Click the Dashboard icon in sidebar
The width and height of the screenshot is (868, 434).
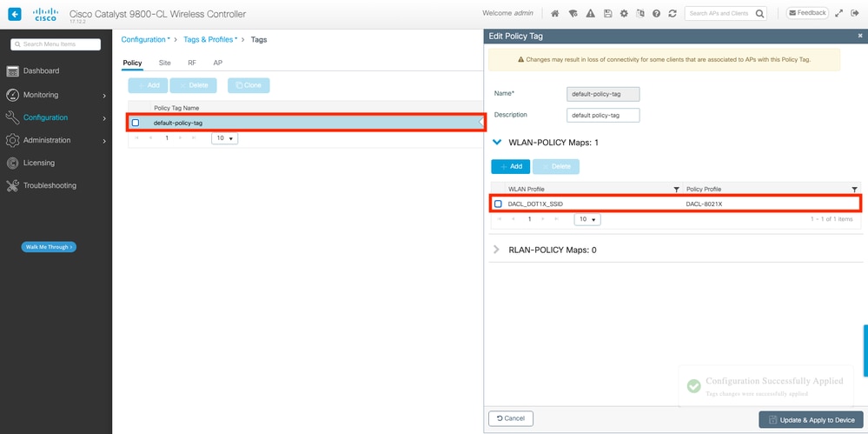click(x=12, y=71)
